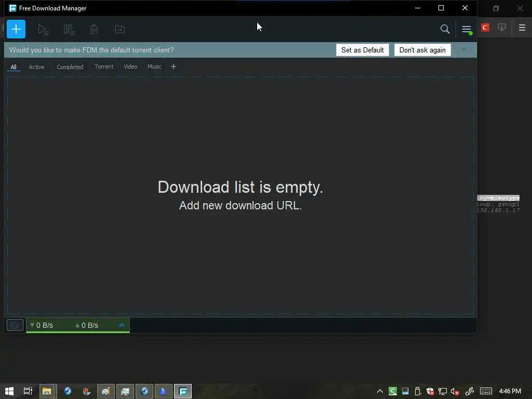Screen dimensions: 532x399
Task: Maximize the Free Download Manager window
Action: point(441,8)
